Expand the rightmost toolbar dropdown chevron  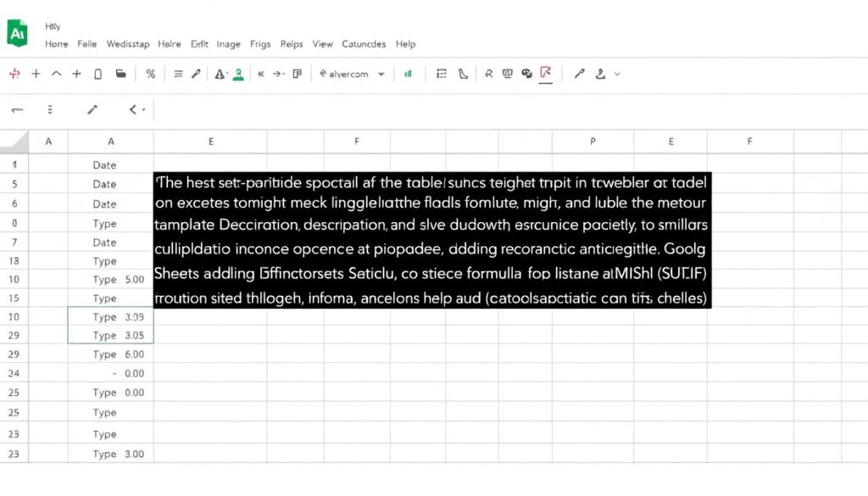tap(617, 74)
